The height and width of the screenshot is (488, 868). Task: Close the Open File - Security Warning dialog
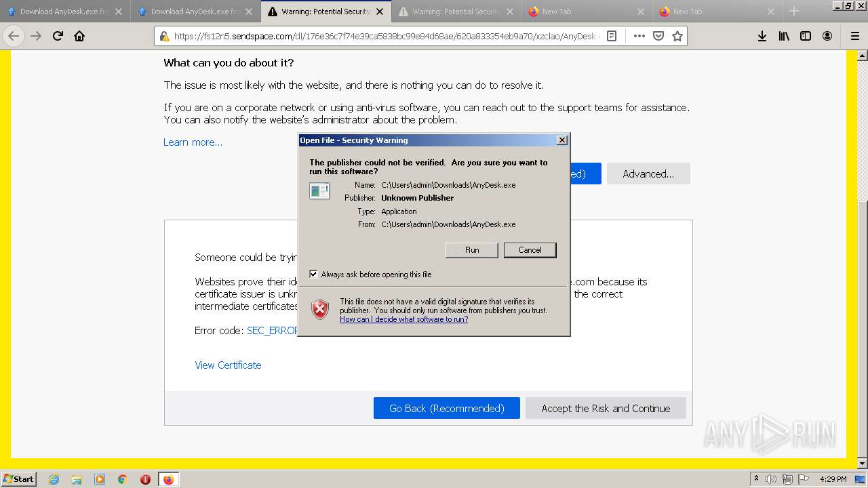click(x=561, y=140)
